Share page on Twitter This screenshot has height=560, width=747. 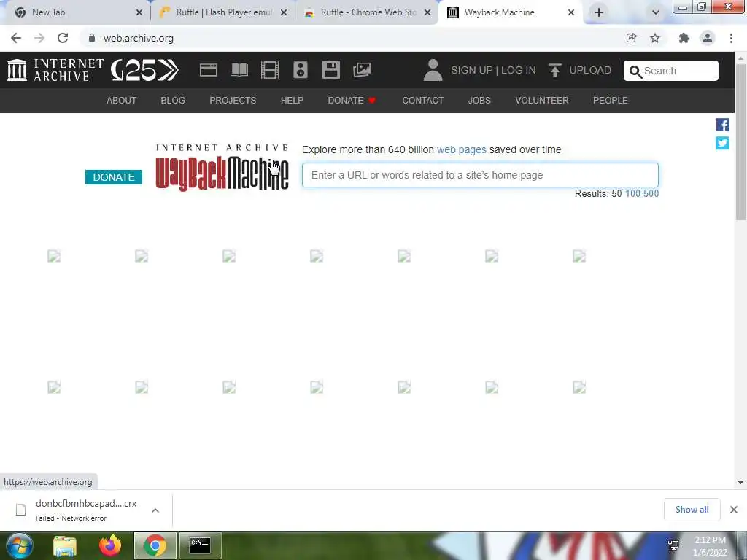point(722,143)
